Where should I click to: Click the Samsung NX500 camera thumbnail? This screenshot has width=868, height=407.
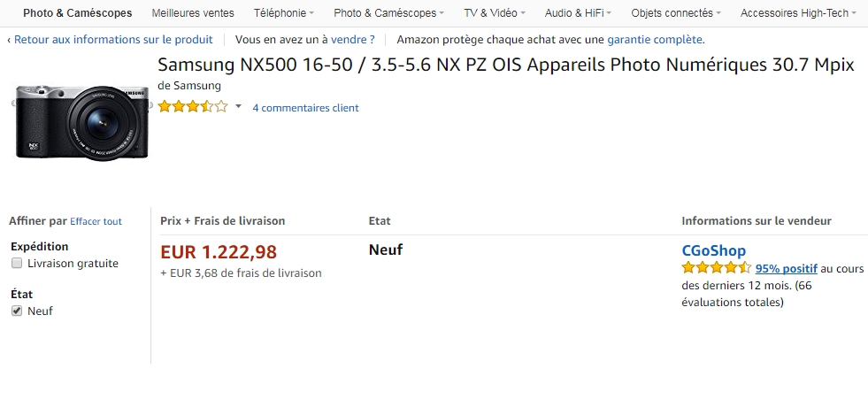(x=81, y=122)
